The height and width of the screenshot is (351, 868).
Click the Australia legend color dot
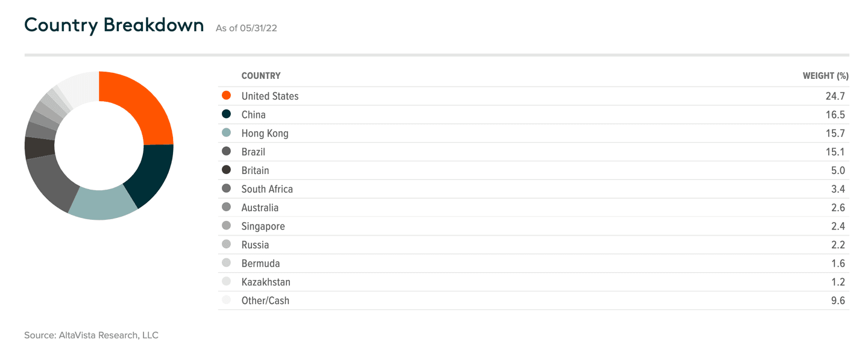pos(227,208)
